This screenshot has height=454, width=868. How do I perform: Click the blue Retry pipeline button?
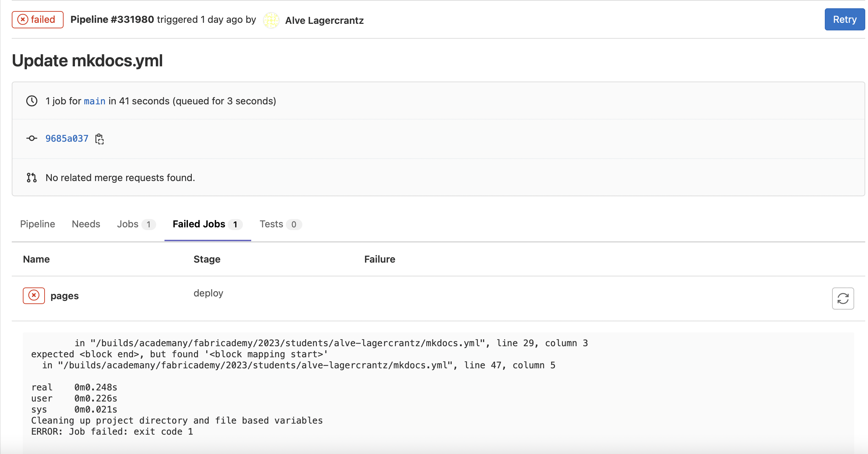pyautogui.click(x=845, y=19)
